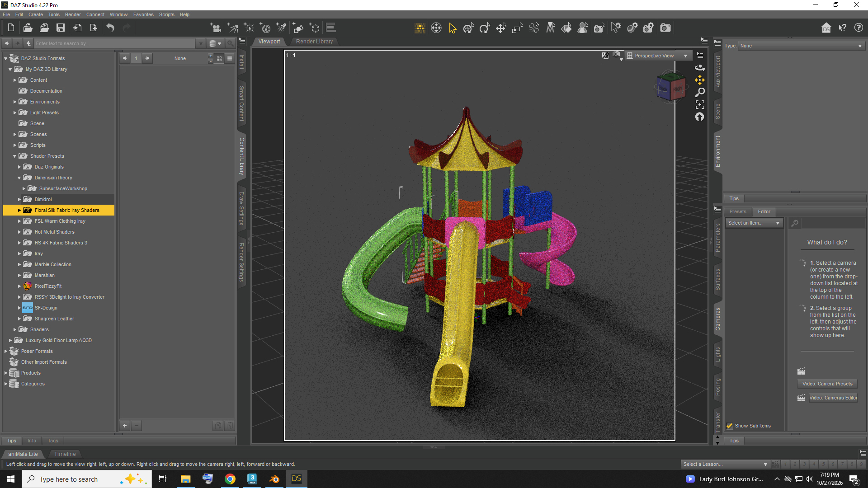Image resolution: width=868 pixels, height=488 pixels.
Task: Select the Spot Render tool
Action: click(x=599, y=28)
